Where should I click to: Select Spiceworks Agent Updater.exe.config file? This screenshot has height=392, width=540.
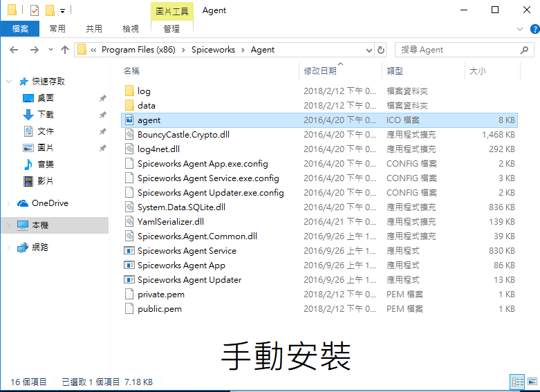pyautogui.click(x=210, y=193)
